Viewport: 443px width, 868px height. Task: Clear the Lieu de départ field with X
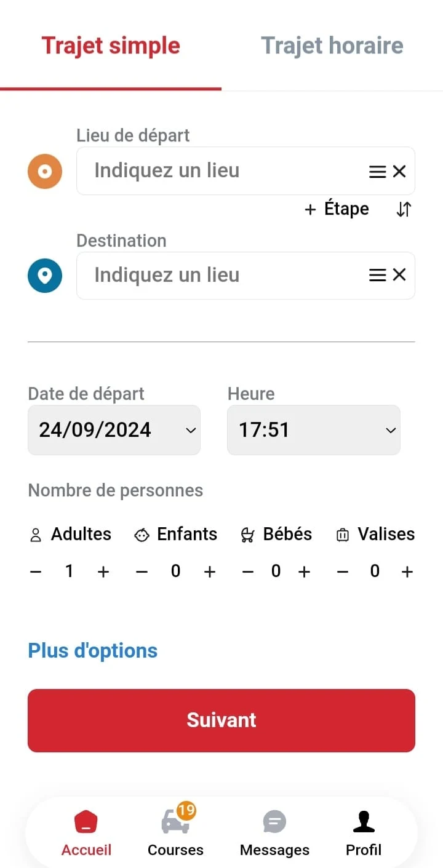click(399, 172)
